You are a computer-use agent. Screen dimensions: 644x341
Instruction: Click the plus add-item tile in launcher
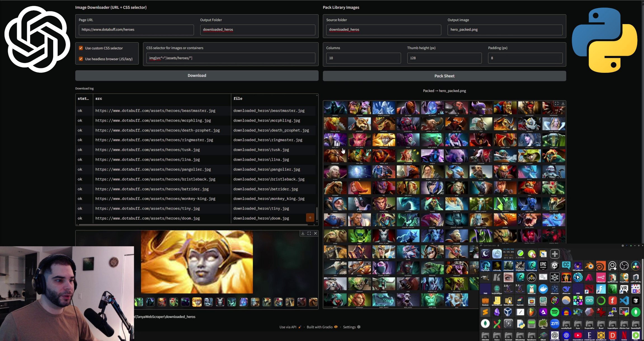[x=555, y=254]
